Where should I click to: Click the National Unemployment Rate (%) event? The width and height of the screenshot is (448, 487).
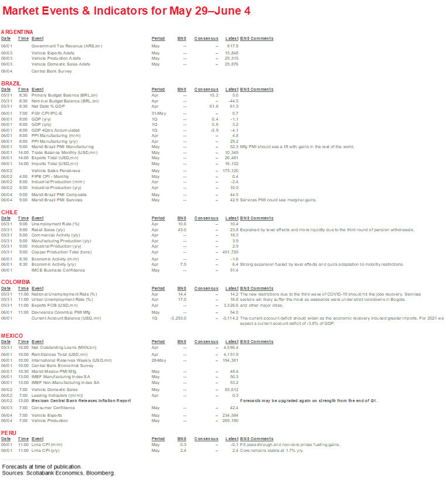[x=64, y=294]
